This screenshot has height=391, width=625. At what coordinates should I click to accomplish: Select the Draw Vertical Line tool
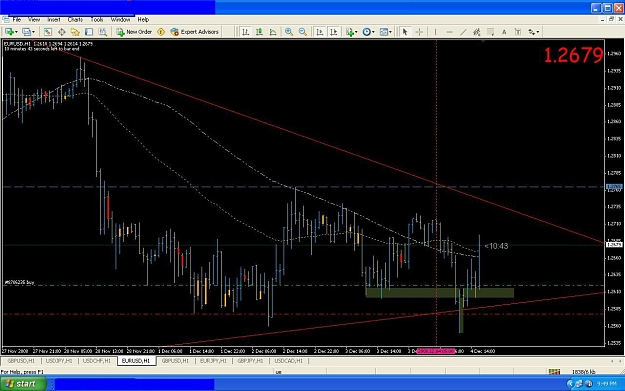(x=435, y=32)
